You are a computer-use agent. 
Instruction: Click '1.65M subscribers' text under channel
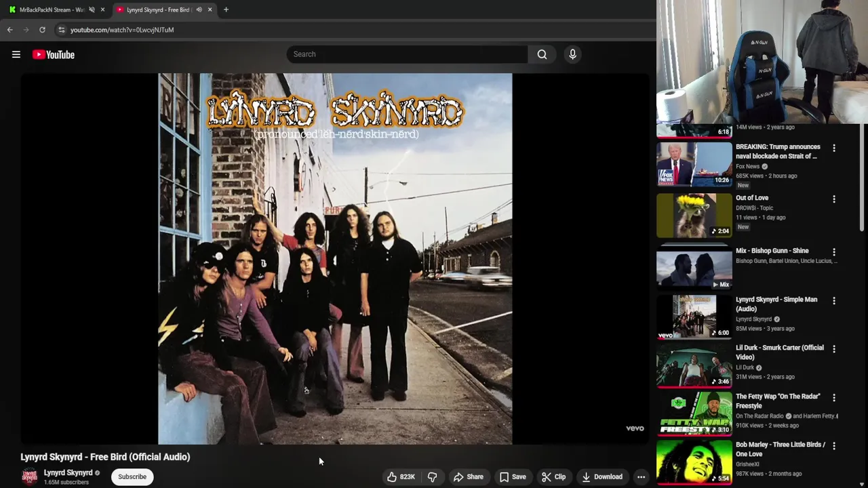click(x=66, y=483)
